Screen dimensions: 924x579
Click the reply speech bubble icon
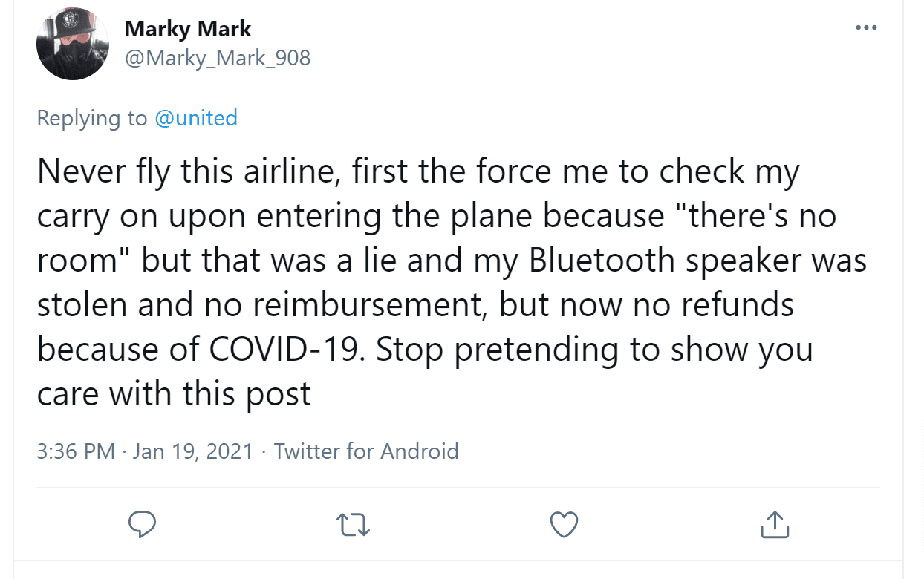point(142,524)
